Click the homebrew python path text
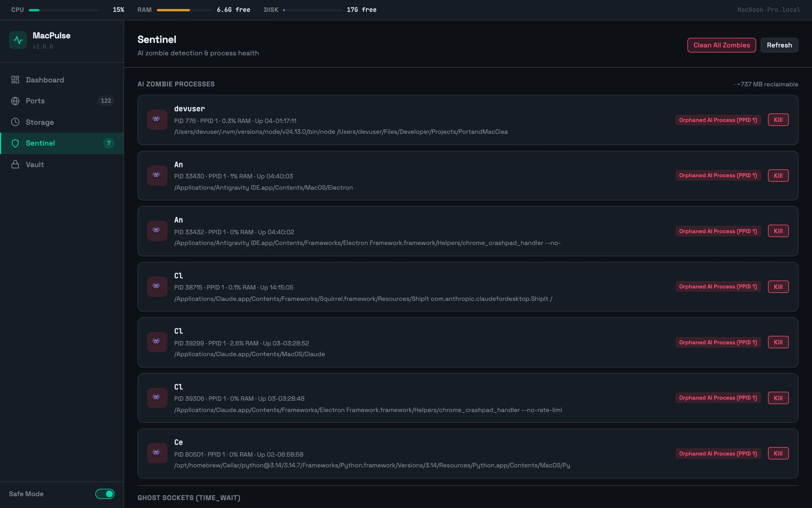The width and height of the screenshot is (812, 508). (372, 465)
